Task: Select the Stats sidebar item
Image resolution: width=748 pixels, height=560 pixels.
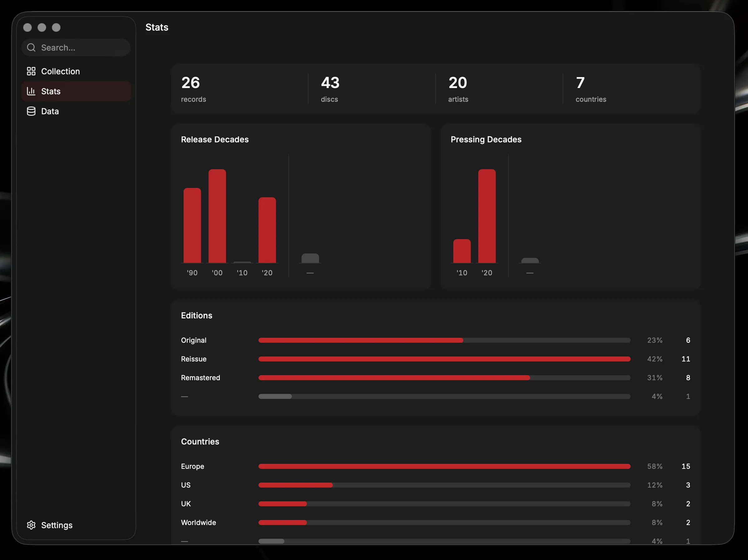Action: tap(76, 91)
